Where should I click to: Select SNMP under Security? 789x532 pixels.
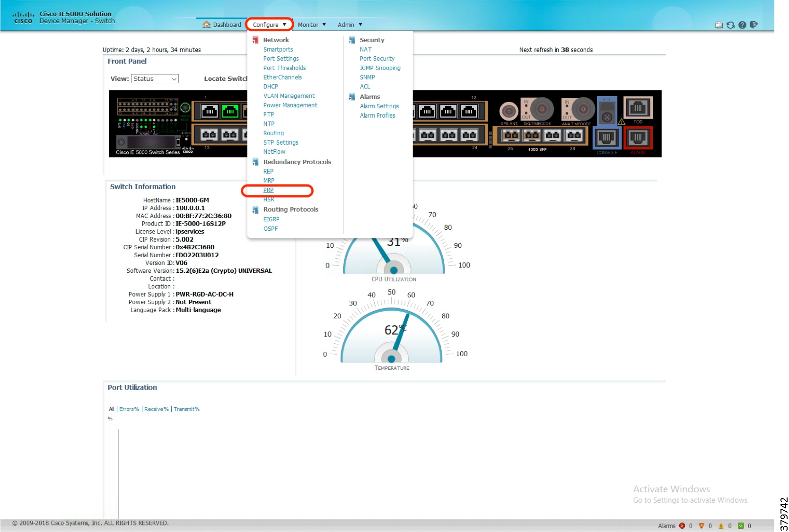coord(368,78)
